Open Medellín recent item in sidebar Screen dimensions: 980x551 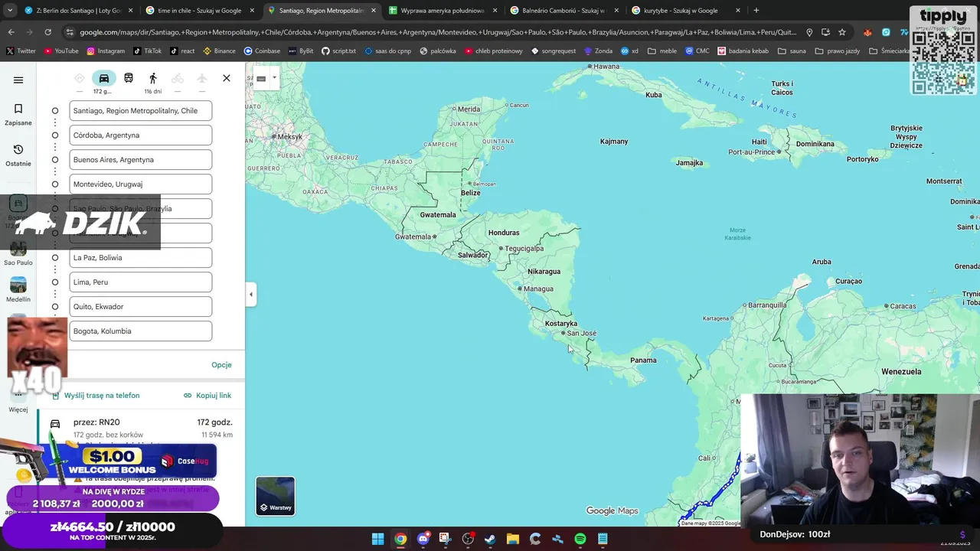click(18, 290)
